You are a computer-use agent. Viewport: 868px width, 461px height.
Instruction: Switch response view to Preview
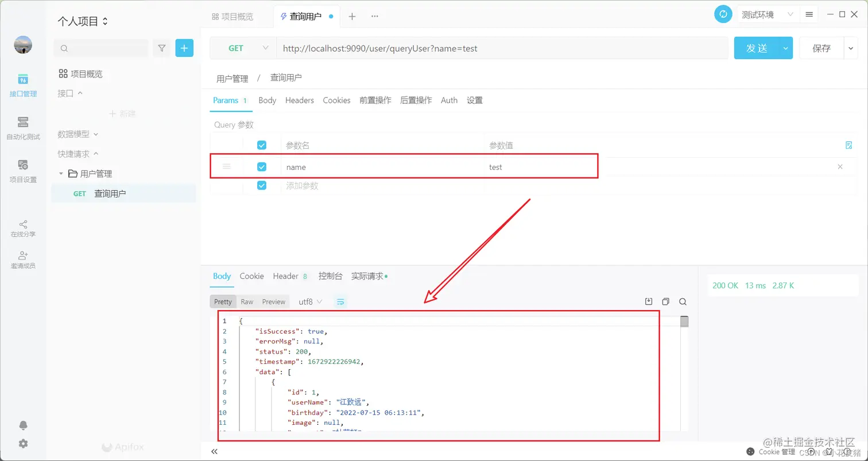[x=274, y=301]
